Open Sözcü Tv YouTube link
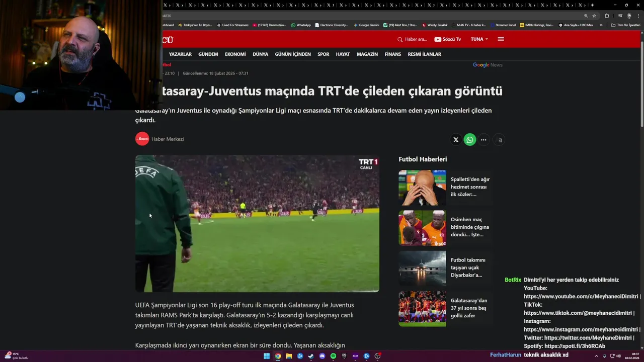 click(447, 39)
